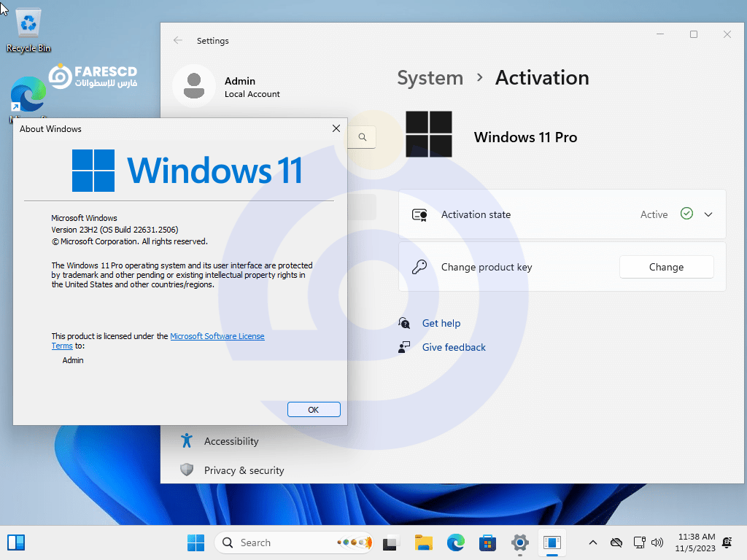Screen dimensions: 747x560
Task: Click OK in About Windows dialog
Action: coord(314,410)
